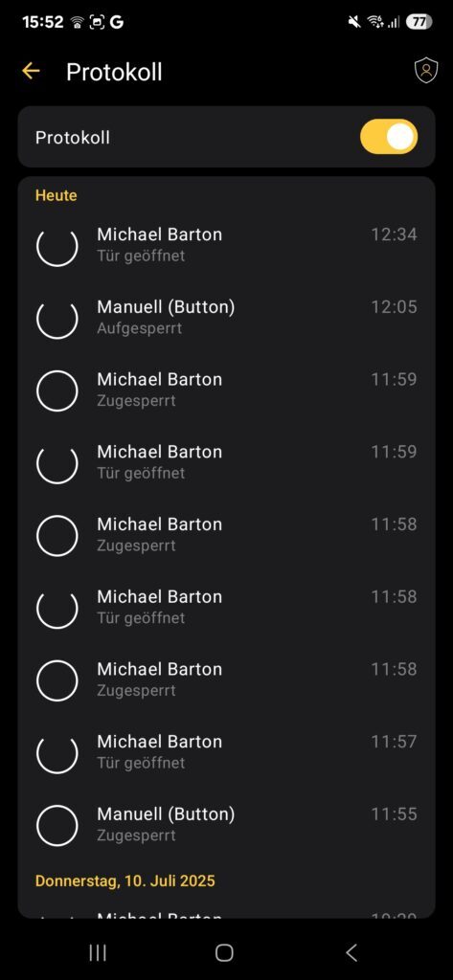Select the Manuell (Button) Aufgesperrt entry
This screenshot has width=453, height=980.
226,318
